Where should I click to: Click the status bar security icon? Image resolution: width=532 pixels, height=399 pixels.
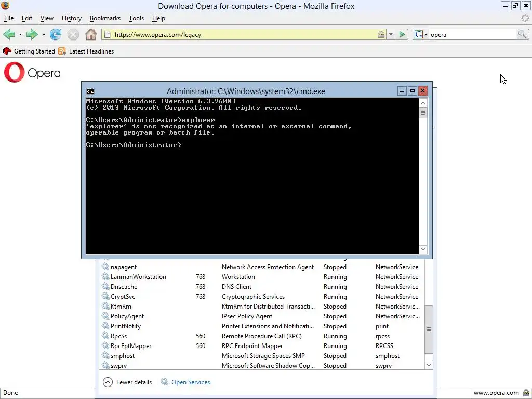[526, 393]
